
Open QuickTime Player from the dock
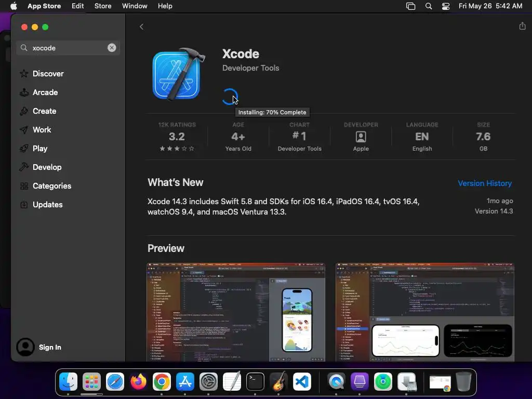point(336,382)
